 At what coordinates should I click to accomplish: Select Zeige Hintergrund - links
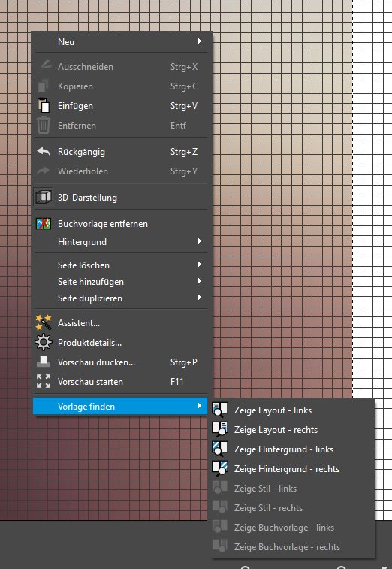coord(294,449)
